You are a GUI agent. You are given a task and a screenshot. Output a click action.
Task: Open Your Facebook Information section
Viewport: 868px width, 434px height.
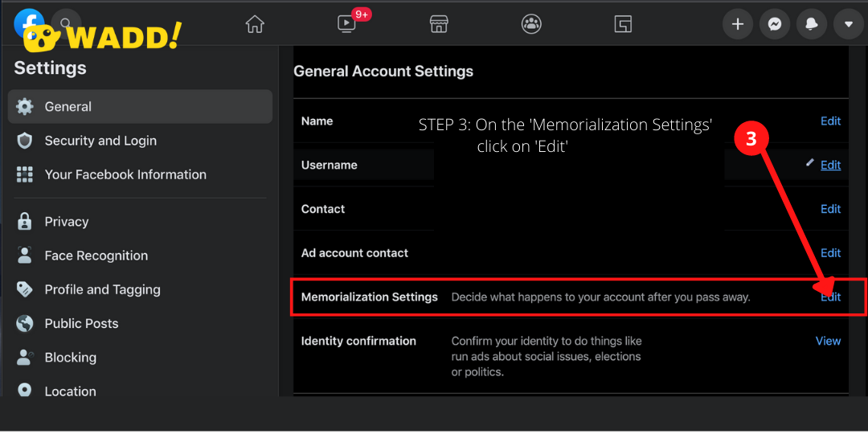pyautogui.click(x=140, y=174)
